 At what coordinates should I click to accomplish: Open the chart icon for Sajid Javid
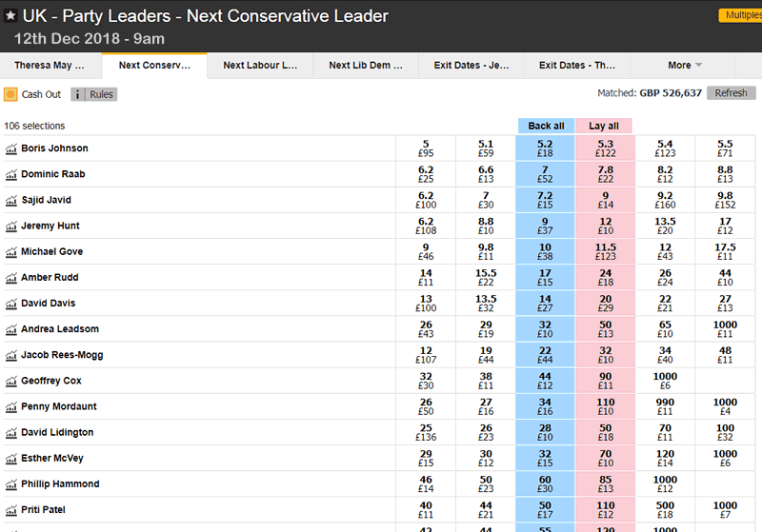click(11, 200)
